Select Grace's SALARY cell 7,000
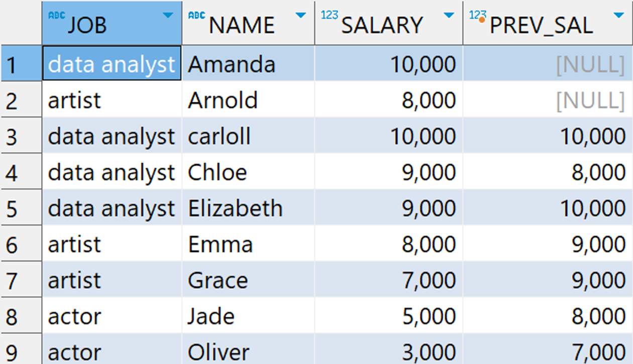This screenshot has height=364, width=633. [x=389, y=280]
